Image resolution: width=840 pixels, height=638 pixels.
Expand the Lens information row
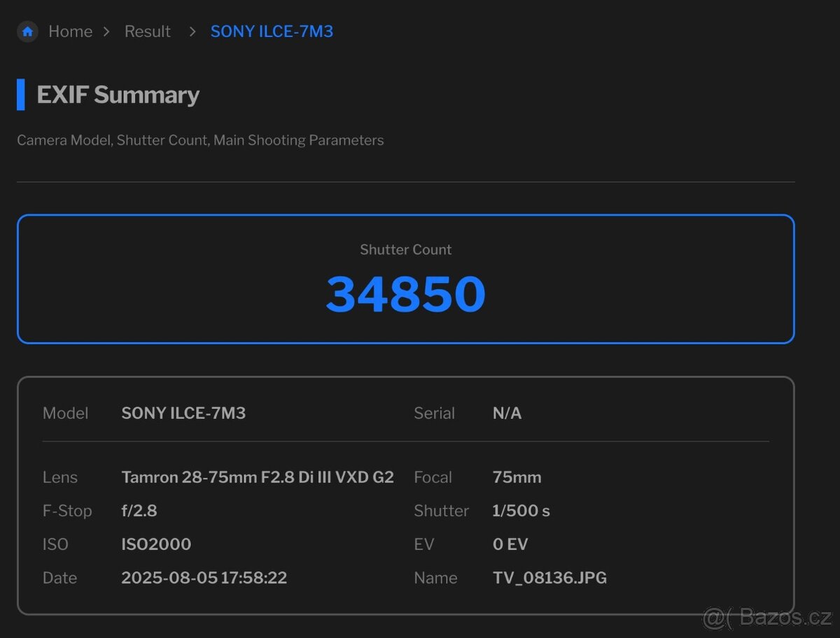tap(258, 477)
